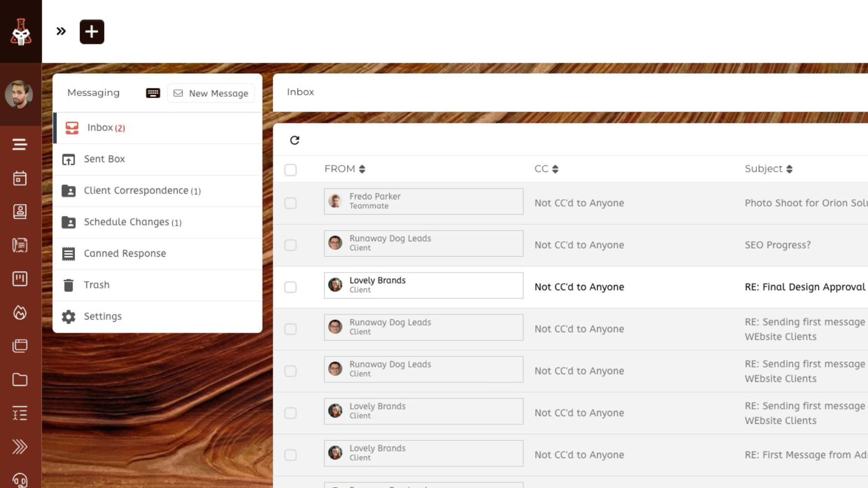Open the Sent Box folder
This screenshot has height=488, width=868.
click(104, 159)
